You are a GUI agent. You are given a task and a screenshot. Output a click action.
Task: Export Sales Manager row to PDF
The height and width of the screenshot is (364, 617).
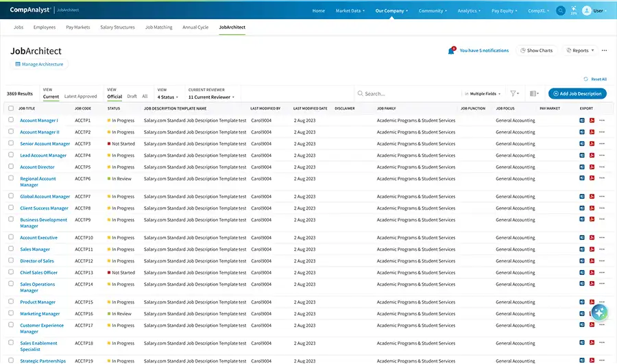(x=592, y=249)
